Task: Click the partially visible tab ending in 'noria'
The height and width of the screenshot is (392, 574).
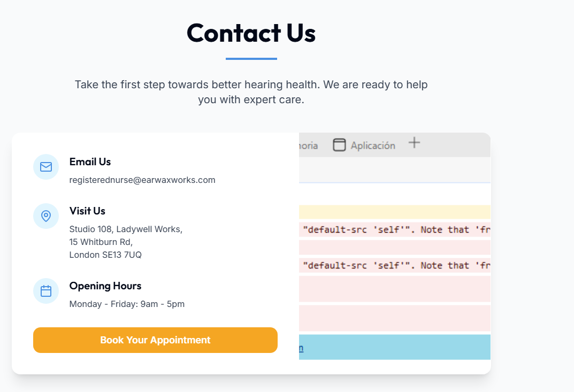Action: [x=308, y=145]
